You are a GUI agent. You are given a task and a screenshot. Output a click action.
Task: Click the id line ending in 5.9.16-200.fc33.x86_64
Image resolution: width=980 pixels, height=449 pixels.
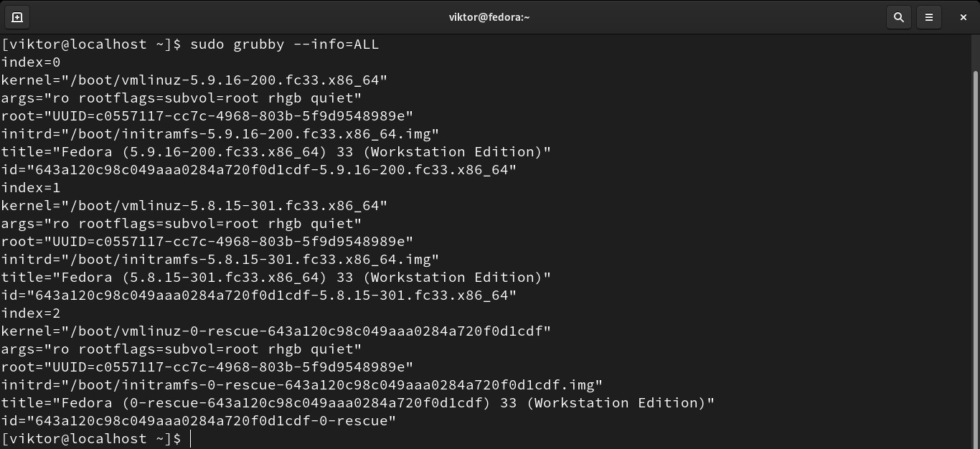coord(258,170)
